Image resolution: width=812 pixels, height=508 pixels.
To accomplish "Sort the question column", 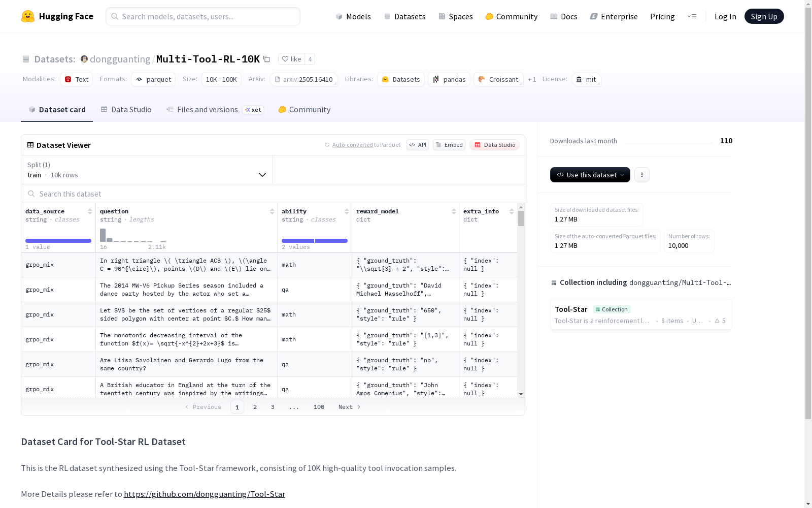I will pyautogui.click(x=272, y=211).
